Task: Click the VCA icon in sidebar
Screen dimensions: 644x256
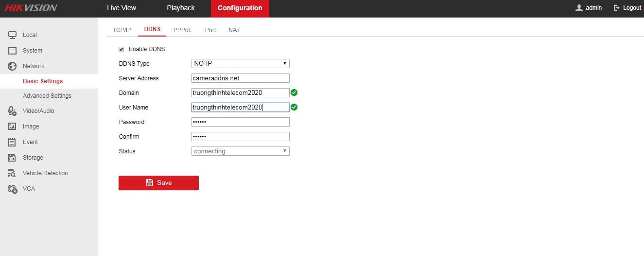Action: (13, 189)
